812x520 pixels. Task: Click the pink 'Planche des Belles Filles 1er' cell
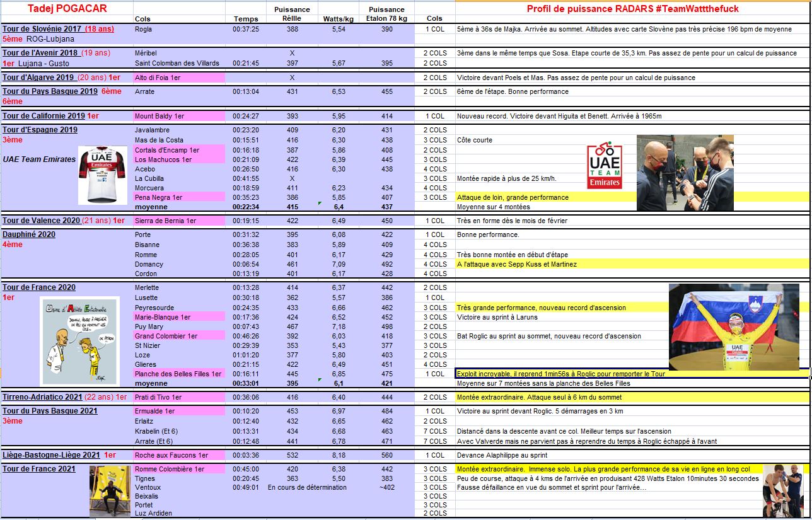click(x=179, y=374)
